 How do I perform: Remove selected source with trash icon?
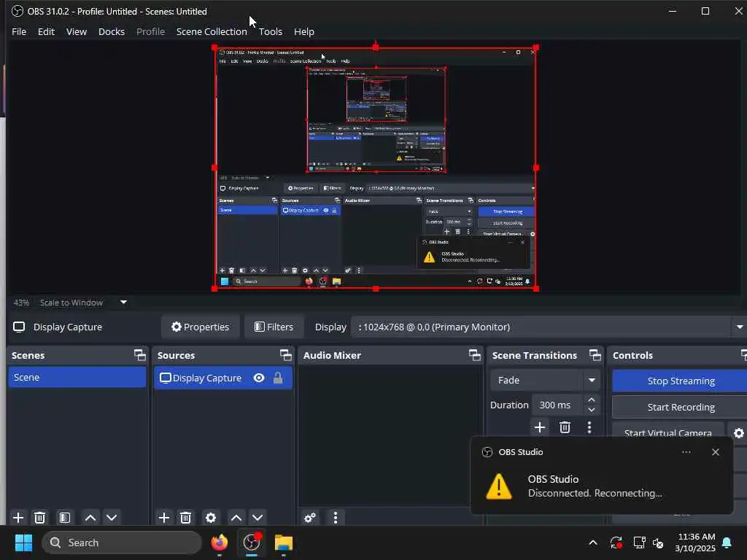[x=186, y=518]
